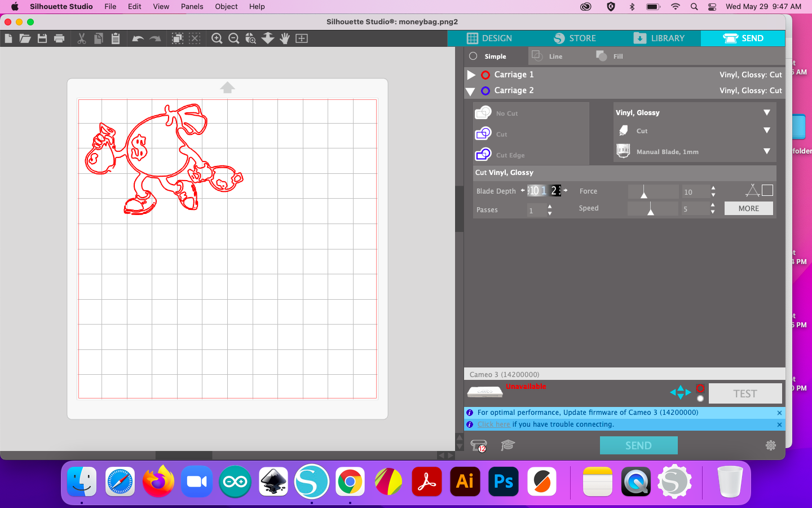Open the tutorials graduation cap icon
The image size is (812, 508).
click(x=508, y=445)
